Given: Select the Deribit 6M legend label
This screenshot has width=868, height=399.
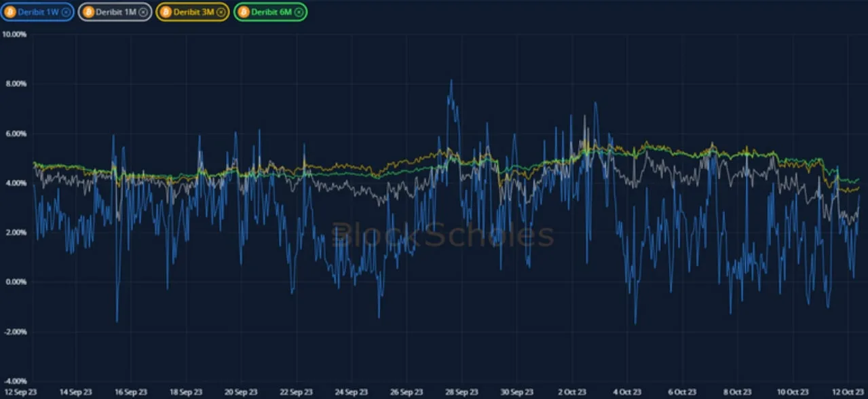Looking at the screenshot, I should click(x=271, y=12).
